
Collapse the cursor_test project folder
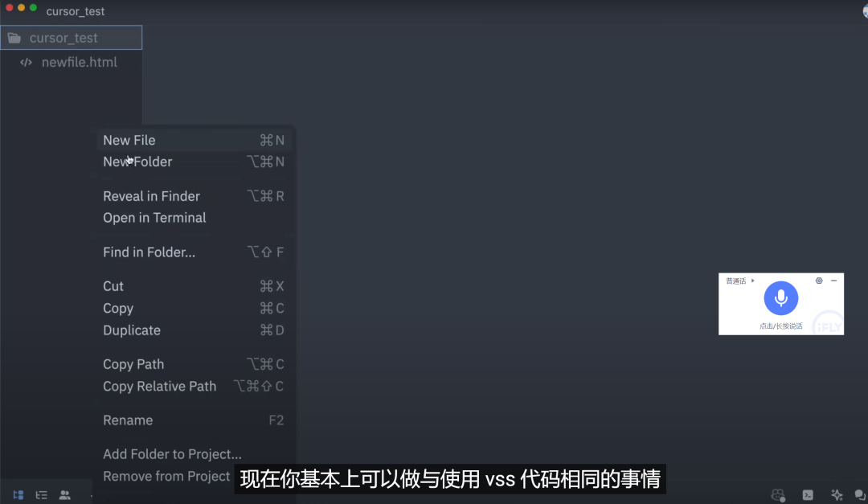pyautogui.click(x=72, y=38)
